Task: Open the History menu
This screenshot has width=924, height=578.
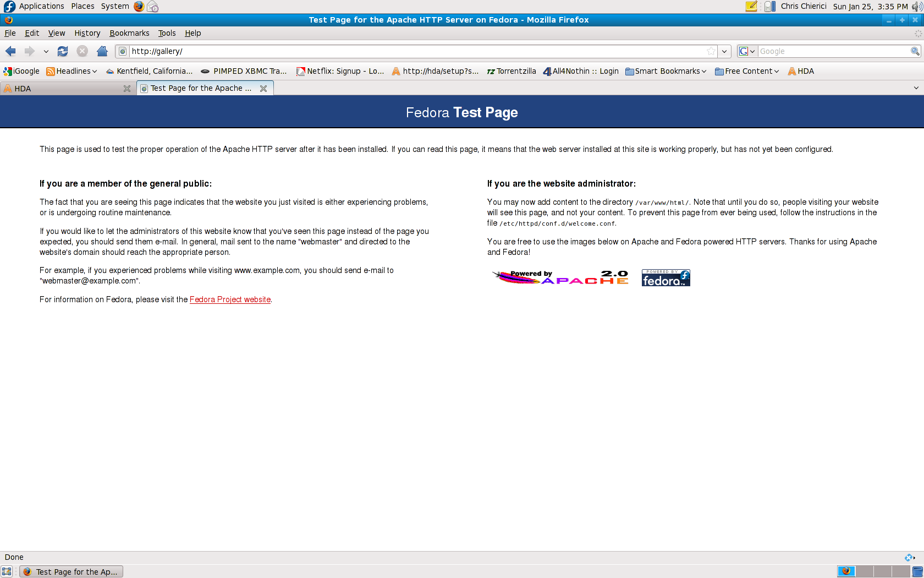Action: (87, 33)
